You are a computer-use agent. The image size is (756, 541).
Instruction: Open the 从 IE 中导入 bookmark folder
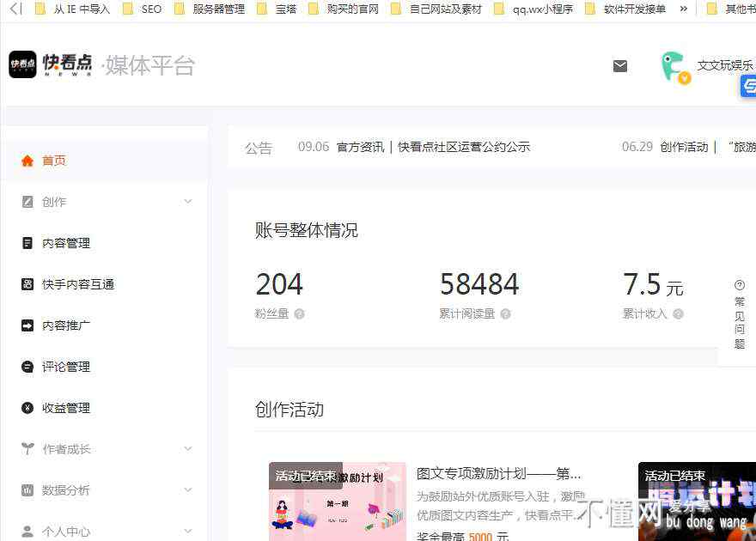[73, 9]
